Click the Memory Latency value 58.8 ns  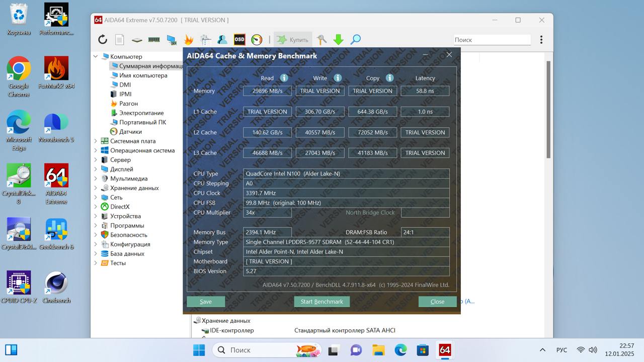pyautogui.click(x=425, y=91)
